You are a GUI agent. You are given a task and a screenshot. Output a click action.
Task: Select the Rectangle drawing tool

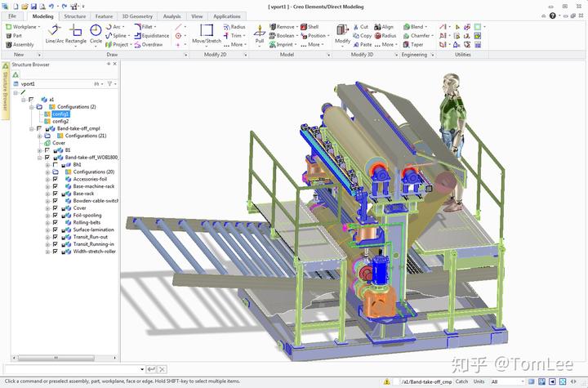pyautogui.click(x=76, y=34)
